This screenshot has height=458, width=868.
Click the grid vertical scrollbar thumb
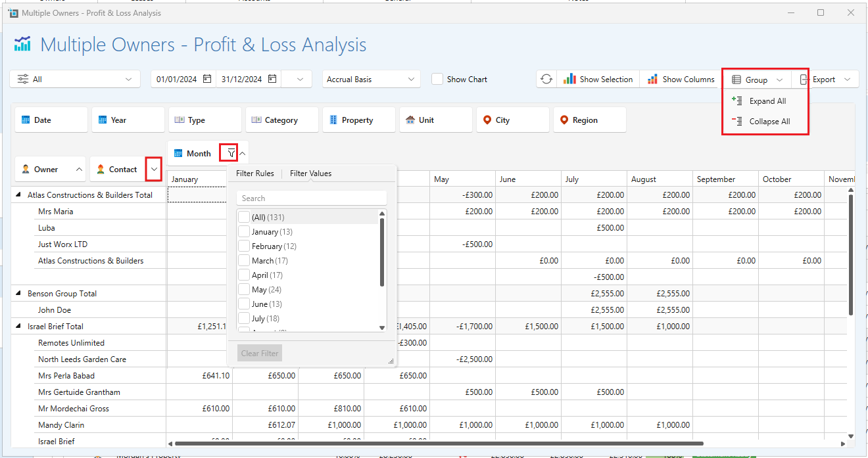pos(850,254)
